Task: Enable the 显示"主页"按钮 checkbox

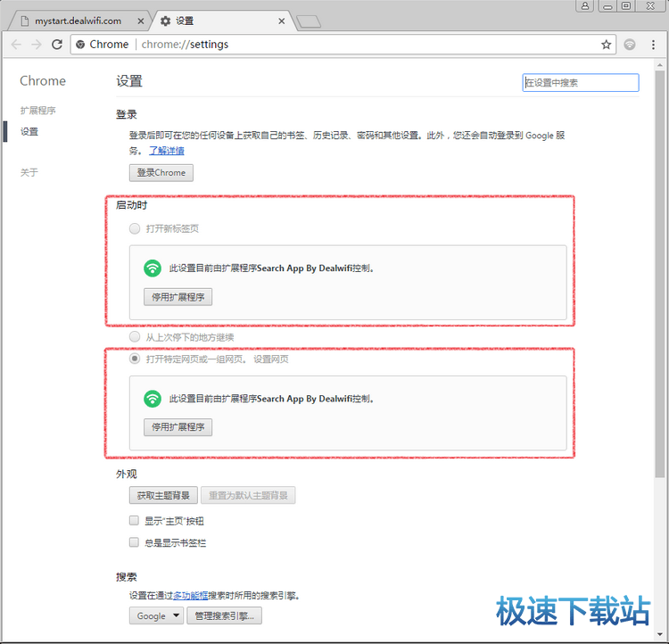Action: pos(134,521)
